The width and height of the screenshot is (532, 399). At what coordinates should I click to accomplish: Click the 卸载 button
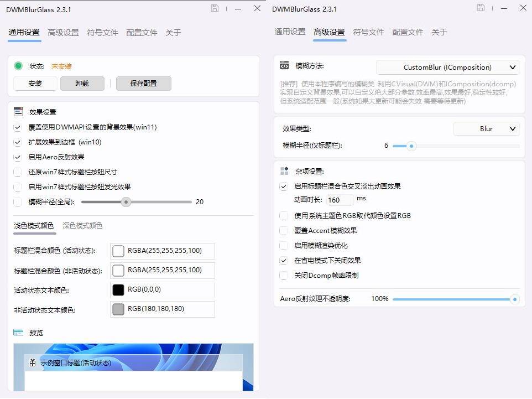point(82,84)
